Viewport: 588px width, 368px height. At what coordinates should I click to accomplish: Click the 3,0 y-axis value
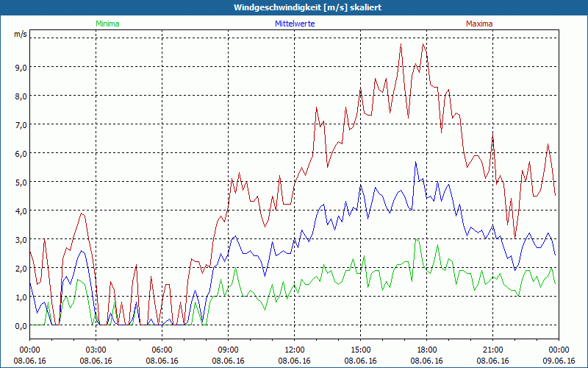tap(21, 241)
